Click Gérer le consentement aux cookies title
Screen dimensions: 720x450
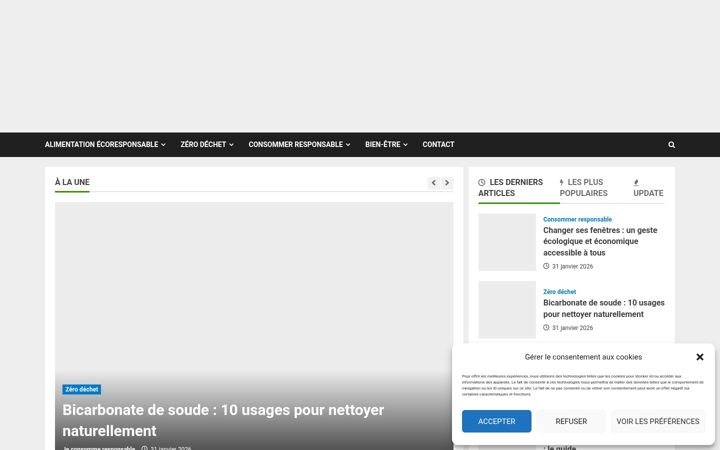click(583, 357)
